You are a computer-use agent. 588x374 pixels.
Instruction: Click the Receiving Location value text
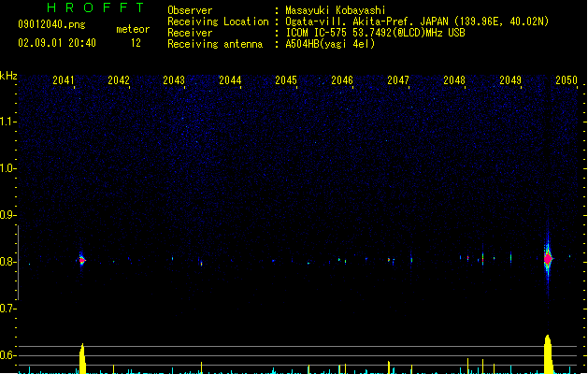(x=417, y=22)
